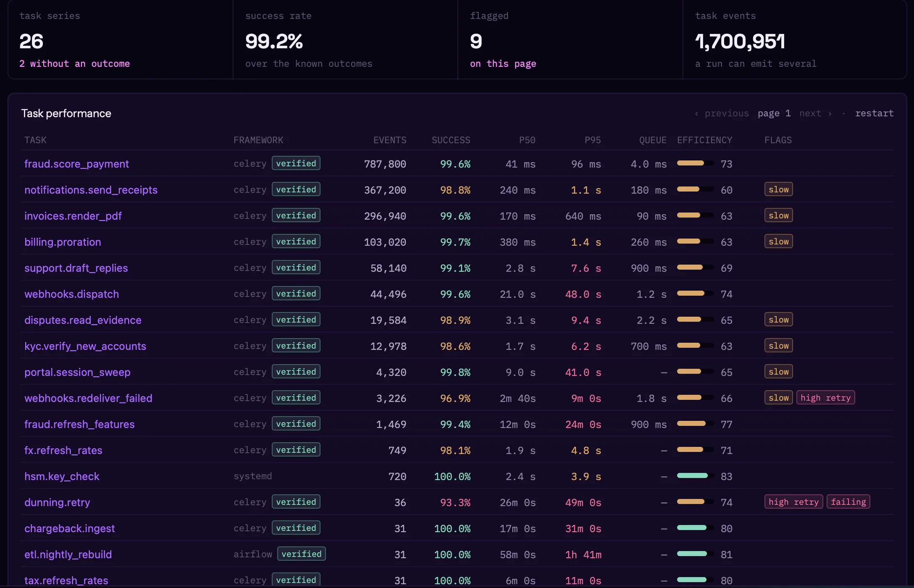914x588 pixels.
Task: Open fraud.refresh_features task
Action: pos(79,424)
